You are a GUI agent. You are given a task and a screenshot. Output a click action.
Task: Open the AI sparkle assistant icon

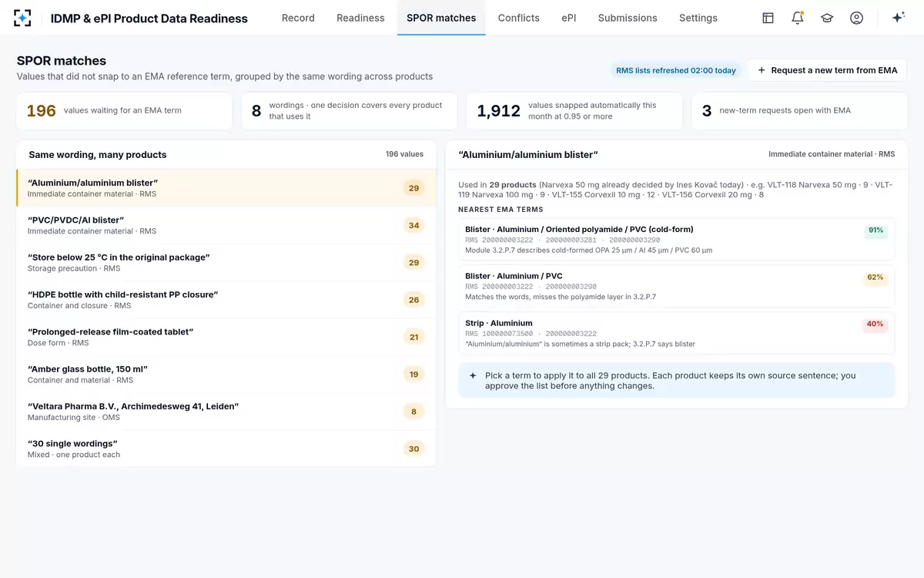[898, 18]
